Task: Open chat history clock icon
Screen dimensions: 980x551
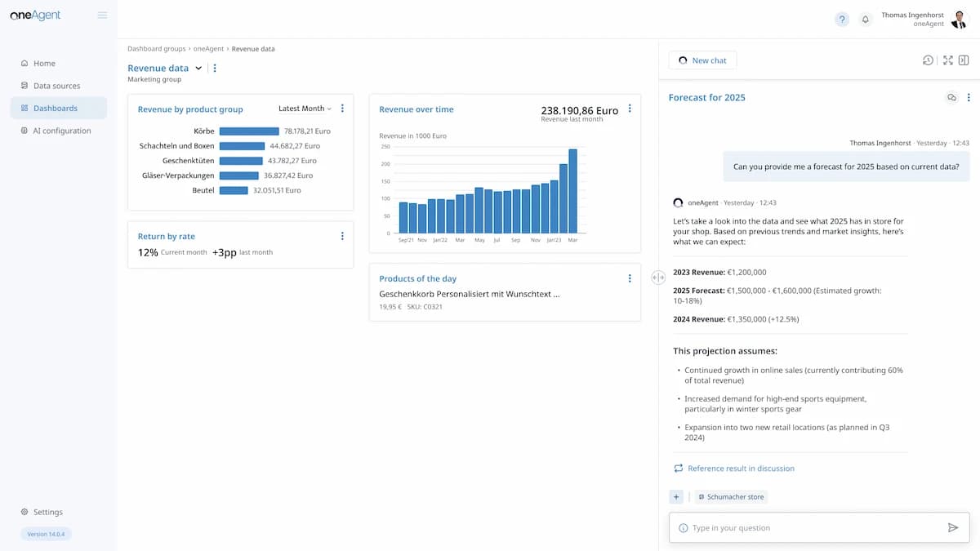Action: pos(928,60)
